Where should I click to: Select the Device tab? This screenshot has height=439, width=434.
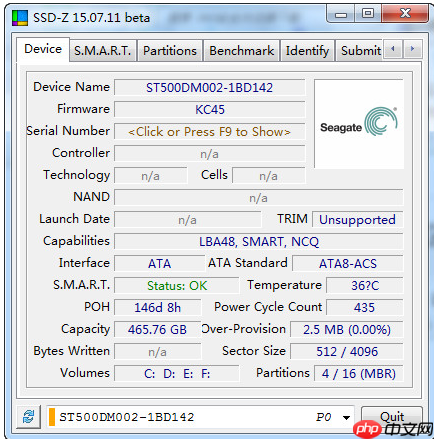(x=43, y=49)
